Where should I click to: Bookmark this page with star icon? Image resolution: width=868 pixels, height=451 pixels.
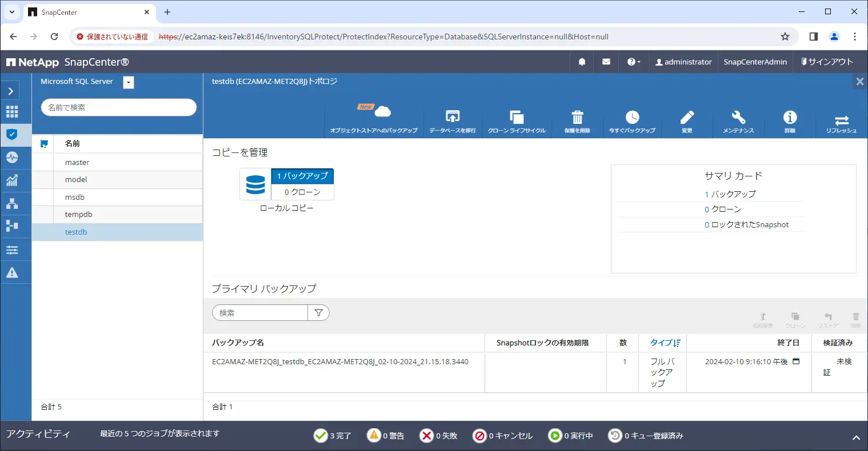point(785,37)
